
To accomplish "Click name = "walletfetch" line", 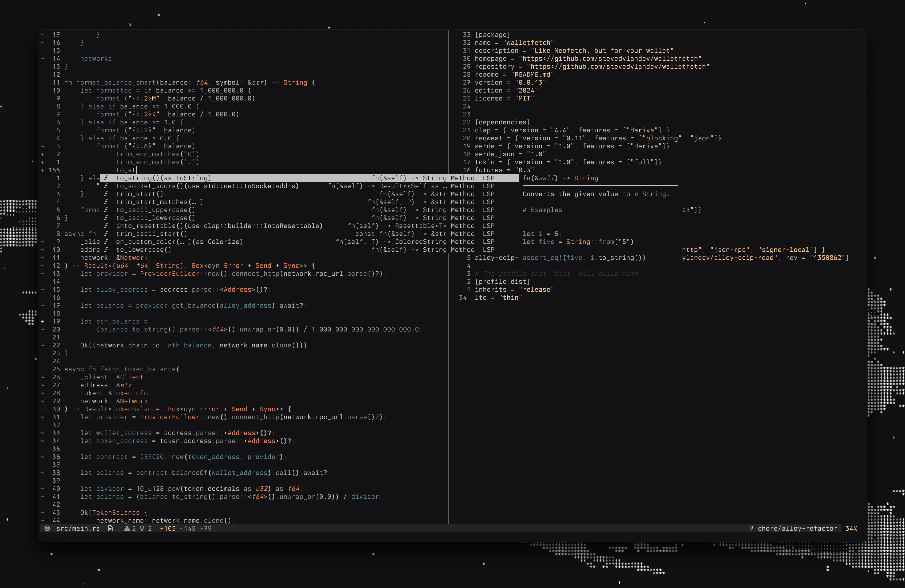I will 514,43.
